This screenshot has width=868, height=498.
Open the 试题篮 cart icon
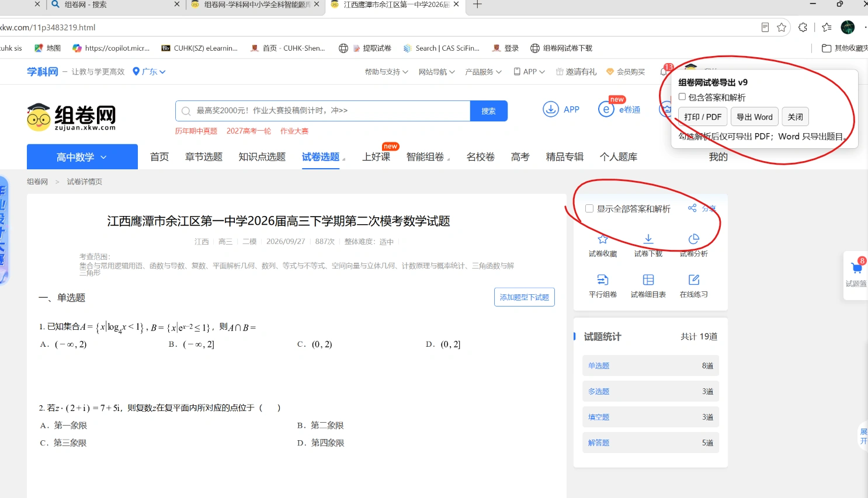pos(857,268)
